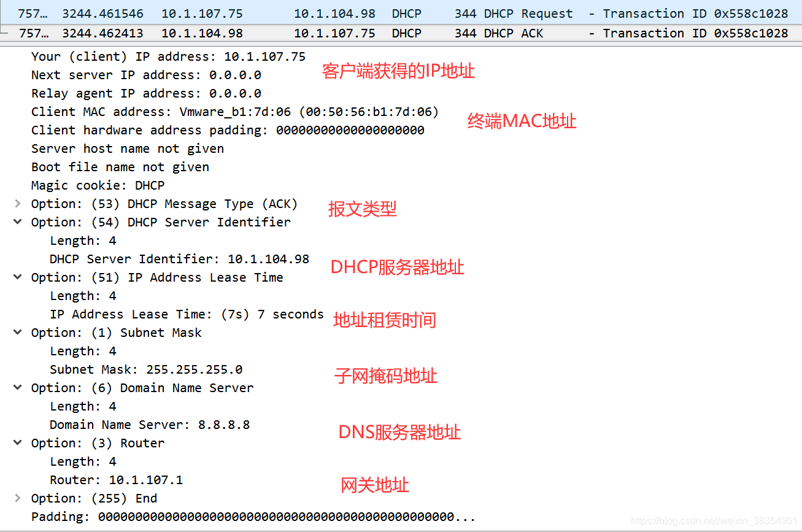Viewport: 802px width, 532px height.
Task: Click time 3244.462413 cell
Action: (102, 33)
